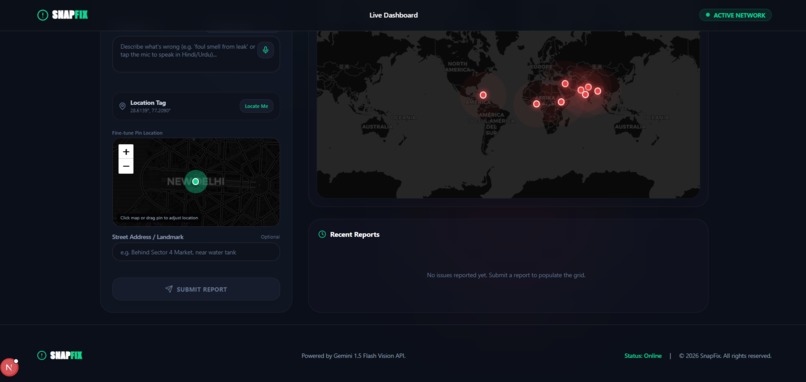Click the clock icon next to Recent Reports
This screenshot has height=382, width=806.
(322, 234)
